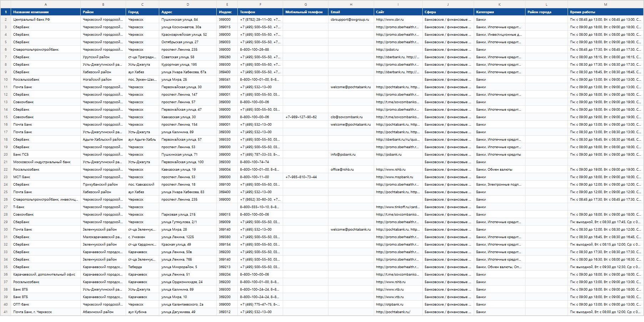644x322 pixels.
Task: Click the 'Время работы' header cell
Action: tap(605, 12)
